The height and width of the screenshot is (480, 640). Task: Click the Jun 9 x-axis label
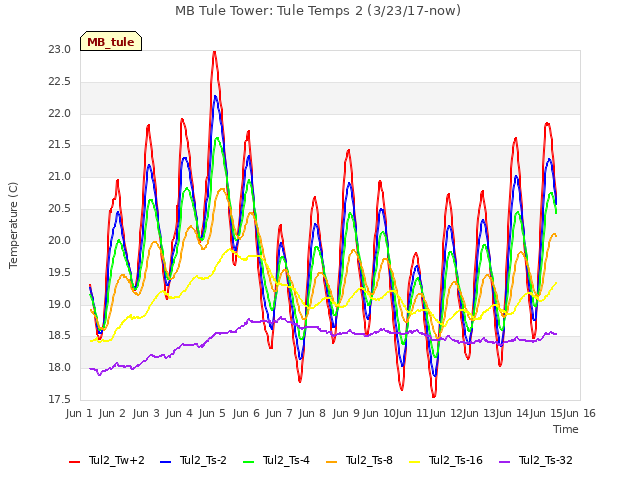[x=346, y=413]
